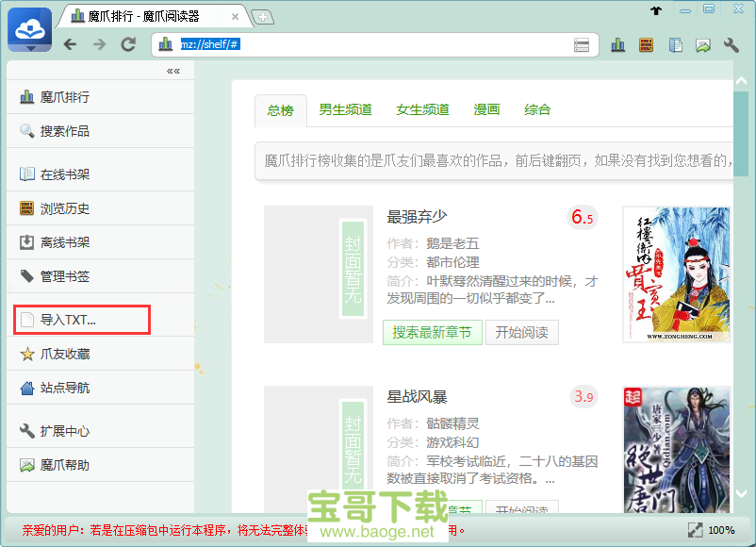The width and height of the screenshot is (756, 547).
Task: Open a new tab
Action: pos(262,17)
